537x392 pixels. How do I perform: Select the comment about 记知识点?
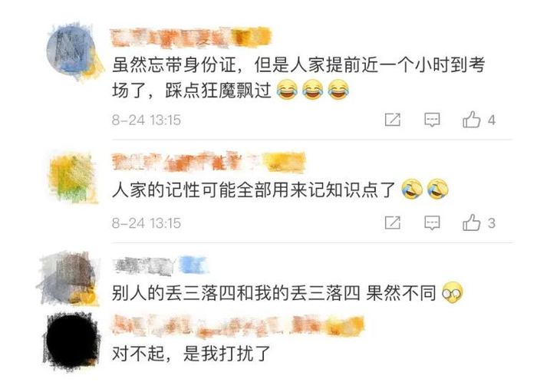coord(253,189)
